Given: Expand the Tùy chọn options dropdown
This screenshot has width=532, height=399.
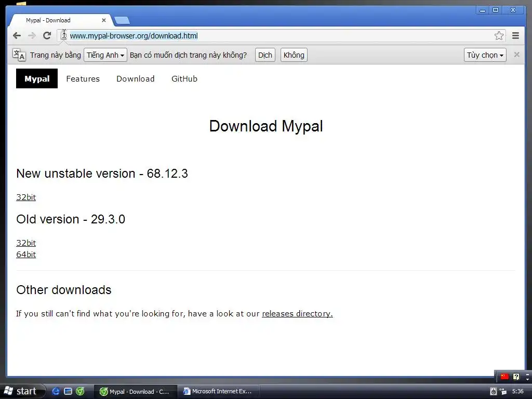Looking at the screenshot, I should (x=485, y=55).
